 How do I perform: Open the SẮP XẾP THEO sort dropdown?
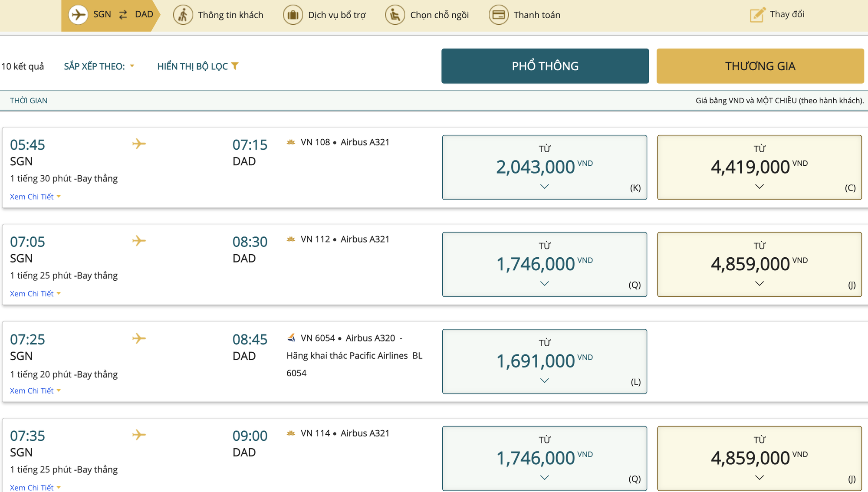pyautogui.click(x=99, y=66)
